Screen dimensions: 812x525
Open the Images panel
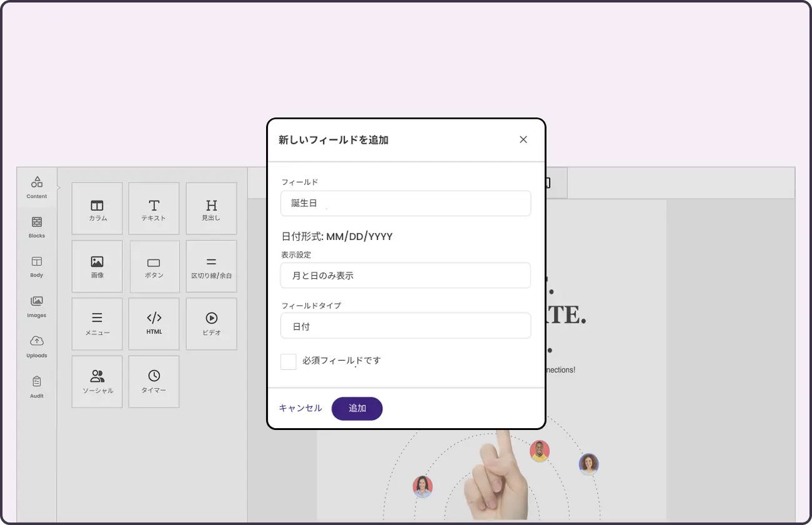pyautogui.click(x=36, y=306)
